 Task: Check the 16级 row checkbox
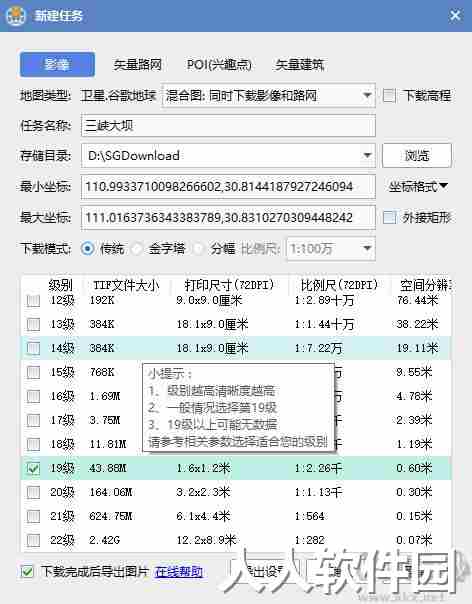[x=33, y=396]
